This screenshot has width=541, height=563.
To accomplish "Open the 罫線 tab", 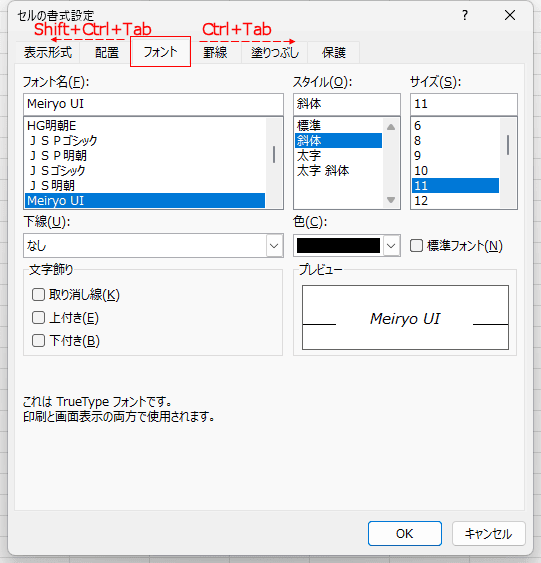I will pyautogui.click(x=215, y=52).
